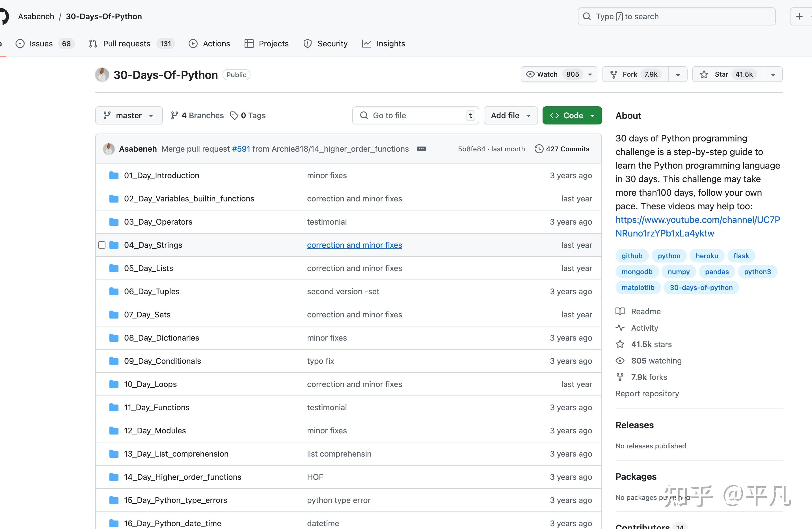This screenshot has width=812, height=529.
Task: Open the 12_Day_Modules folder
Action: [x=155, y=431]
